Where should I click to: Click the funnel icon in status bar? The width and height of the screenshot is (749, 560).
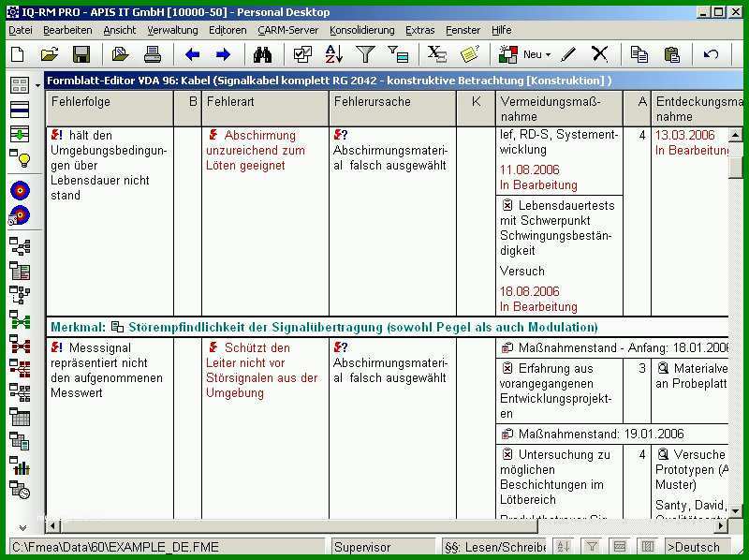pyautogui.click(x=592, y=546)
